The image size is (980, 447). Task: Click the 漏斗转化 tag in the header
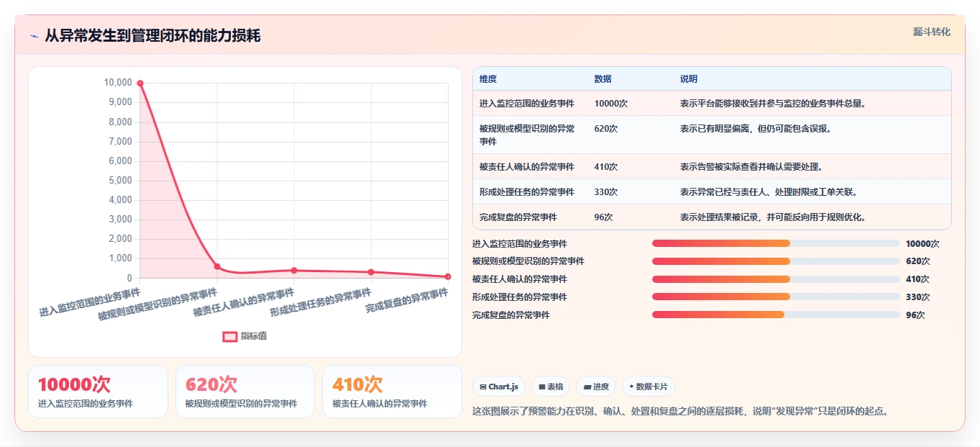tap(931, 32)
